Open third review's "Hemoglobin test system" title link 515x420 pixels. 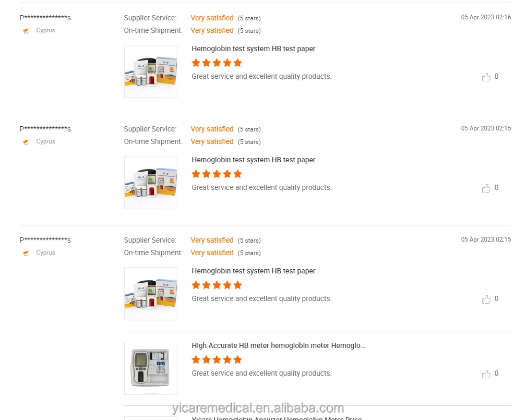click(x=254, y=271)
